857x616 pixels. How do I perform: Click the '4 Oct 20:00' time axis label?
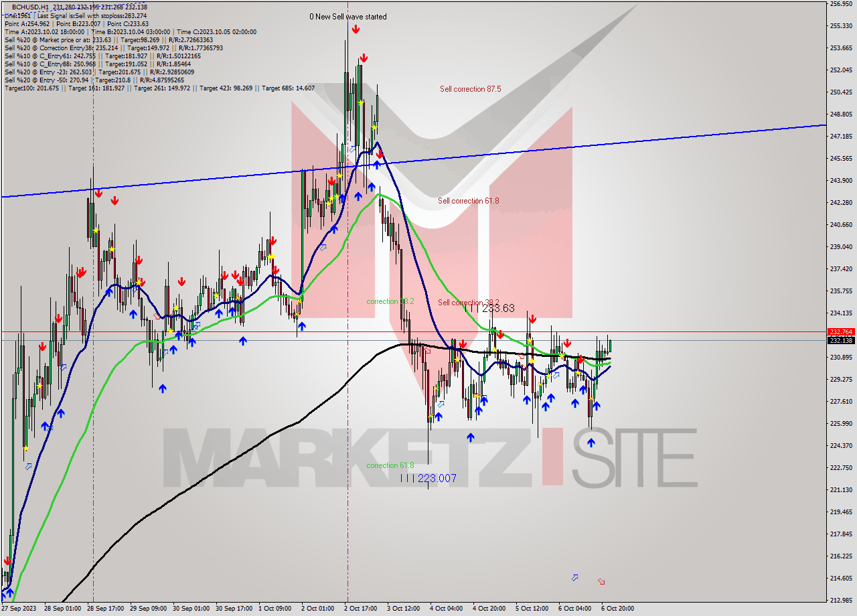(x=489, y=609)
